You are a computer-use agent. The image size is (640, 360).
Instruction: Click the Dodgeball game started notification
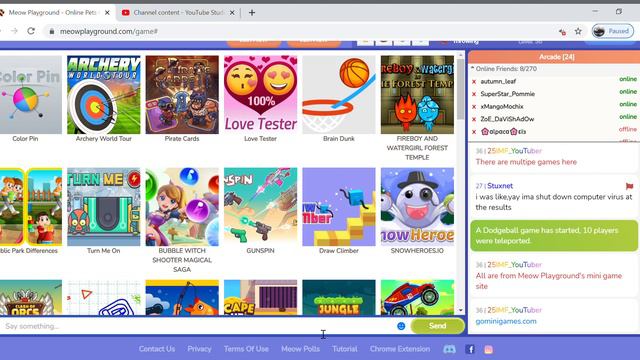click(x=553, y=236)
